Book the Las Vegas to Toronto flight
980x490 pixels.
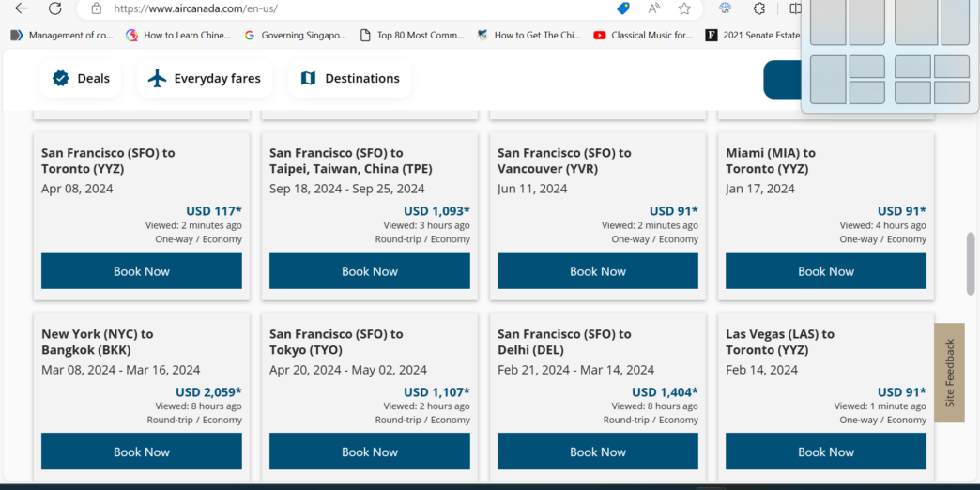[x=826, y=452]
